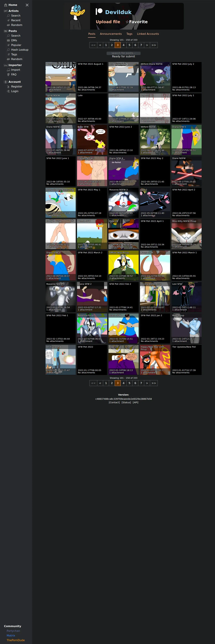Open the Kanga SFW post thumbnail
This screenshot has height=644, width=215.
(x=155, y=266)
